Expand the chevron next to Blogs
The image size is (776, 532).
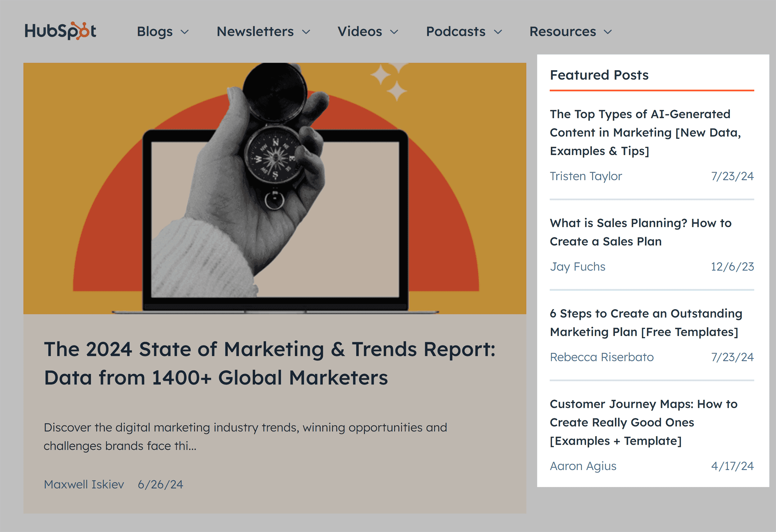(185, 32)
